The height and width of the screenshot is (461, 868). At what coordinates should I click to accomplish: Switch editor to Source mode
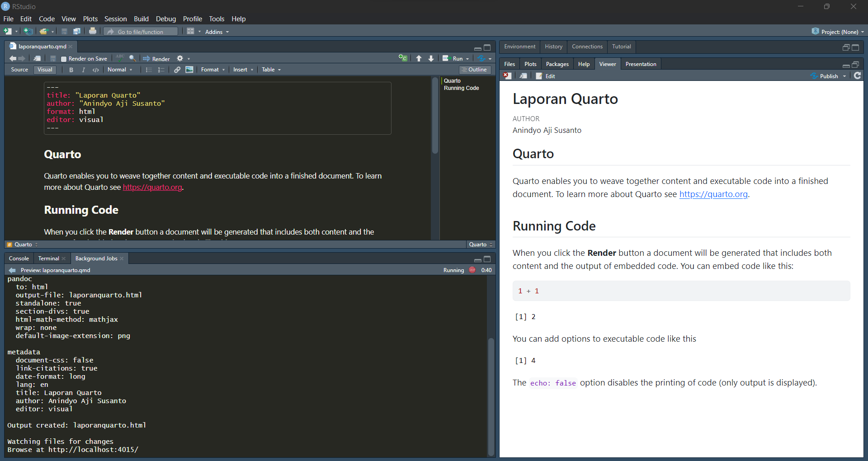coord(19,70)
